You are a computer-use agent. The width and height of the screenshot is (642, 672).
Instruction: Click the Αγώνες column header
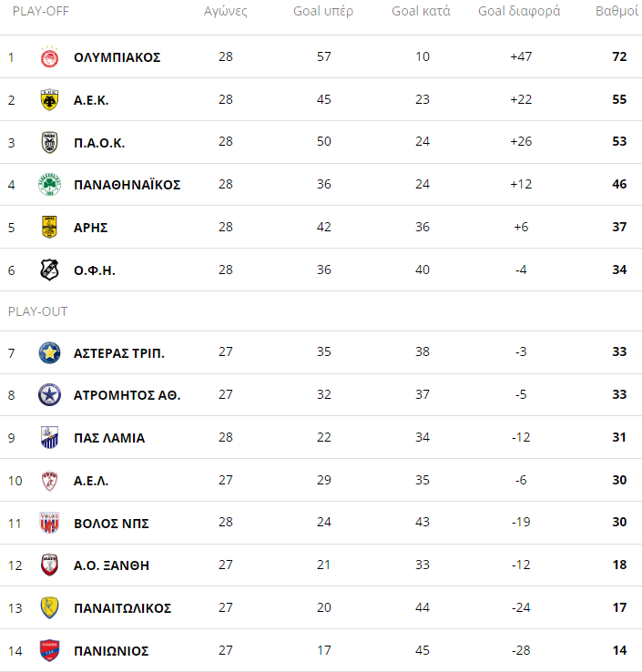[x=225, y=12]
